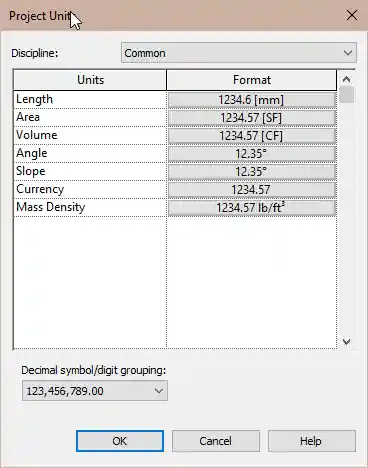Confirm with the OK button
The height and width of the screenshot is (468, 368).
coord(120,441)
